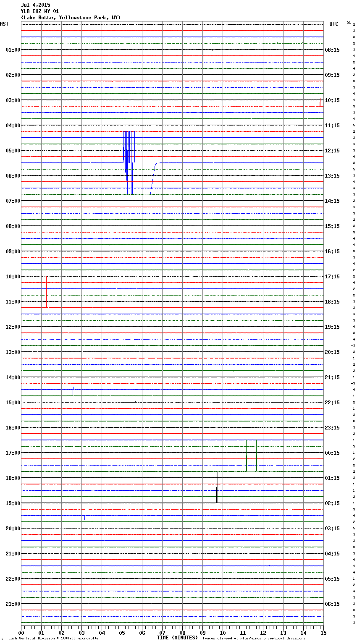Click the bottom minute-axis label '13'

pos(283,633)
